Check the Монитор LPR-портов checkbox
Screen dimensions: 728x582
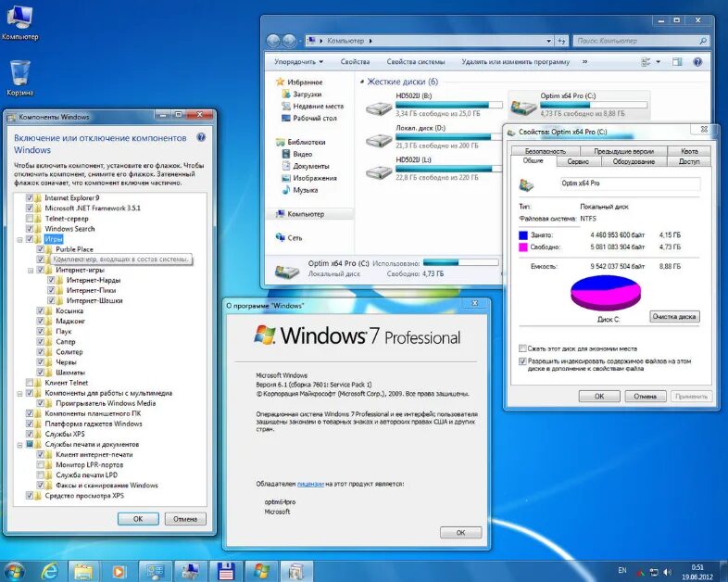pyautogui.click(x=41, y=464)
